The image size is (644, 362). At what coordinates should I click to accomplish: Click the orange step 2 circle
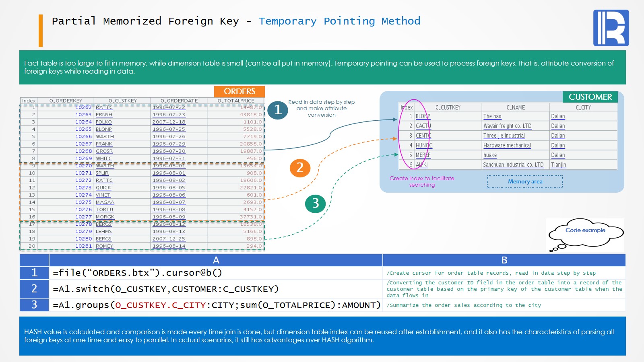click(300, 168)
